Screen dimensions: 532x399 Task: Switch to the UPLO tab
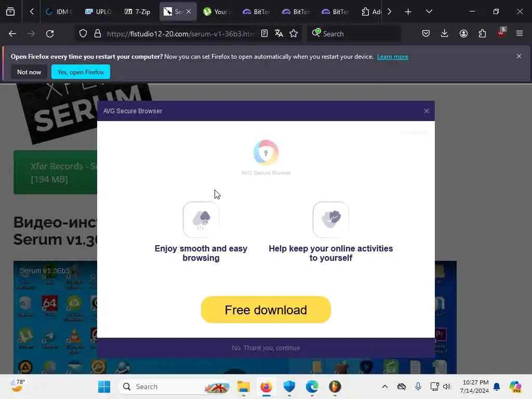(99, 12)
